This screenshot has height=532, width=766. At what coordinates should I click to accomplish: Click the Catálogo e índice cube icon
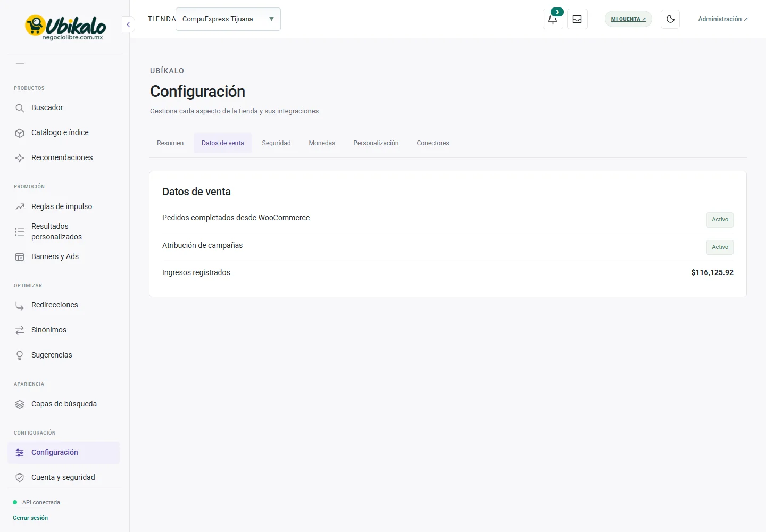(x=20, y=133)
